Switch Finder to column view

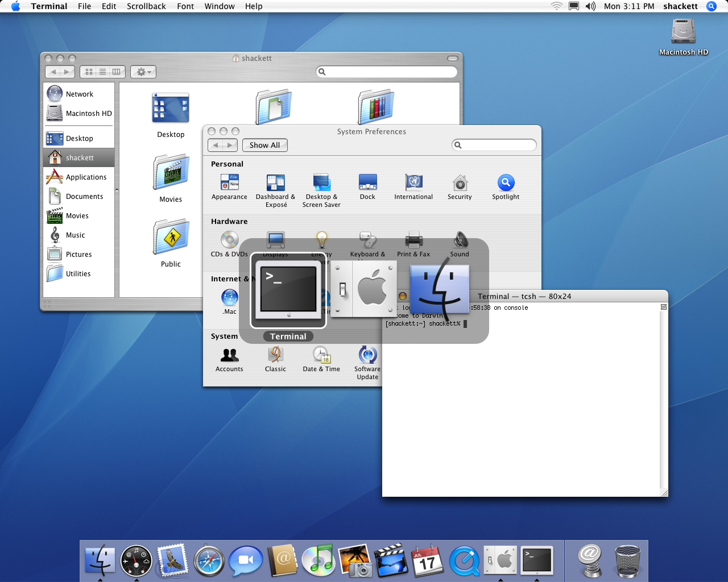[117, 72]
